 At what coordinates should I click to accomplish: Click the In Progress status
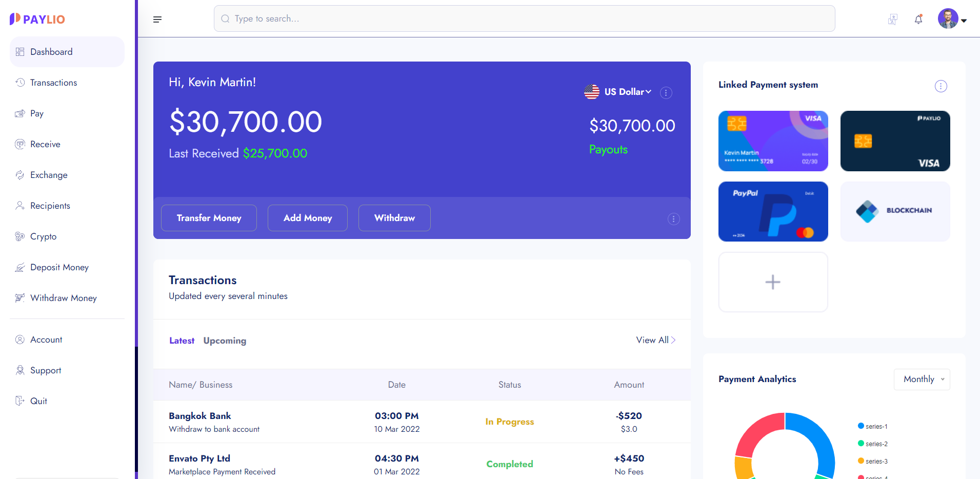(510, 422)
